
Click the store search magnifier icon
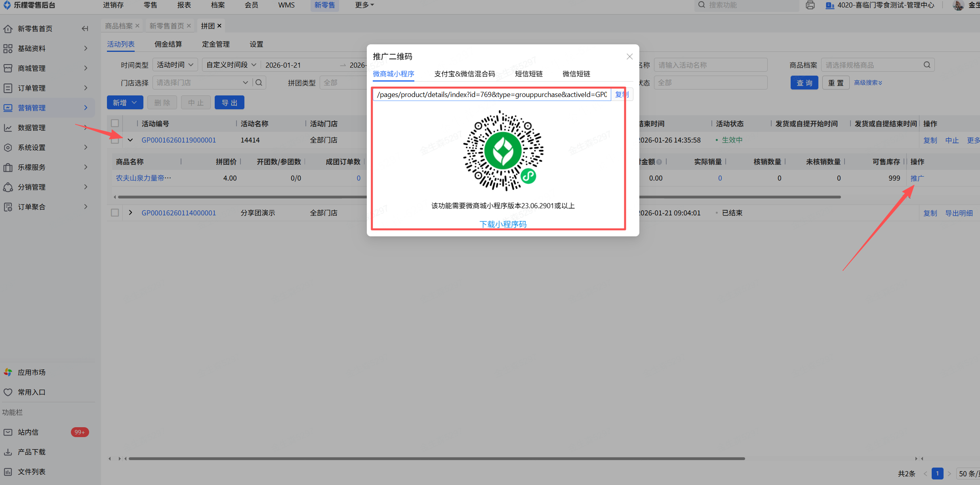pyautogui.click(x=259, y=82)
